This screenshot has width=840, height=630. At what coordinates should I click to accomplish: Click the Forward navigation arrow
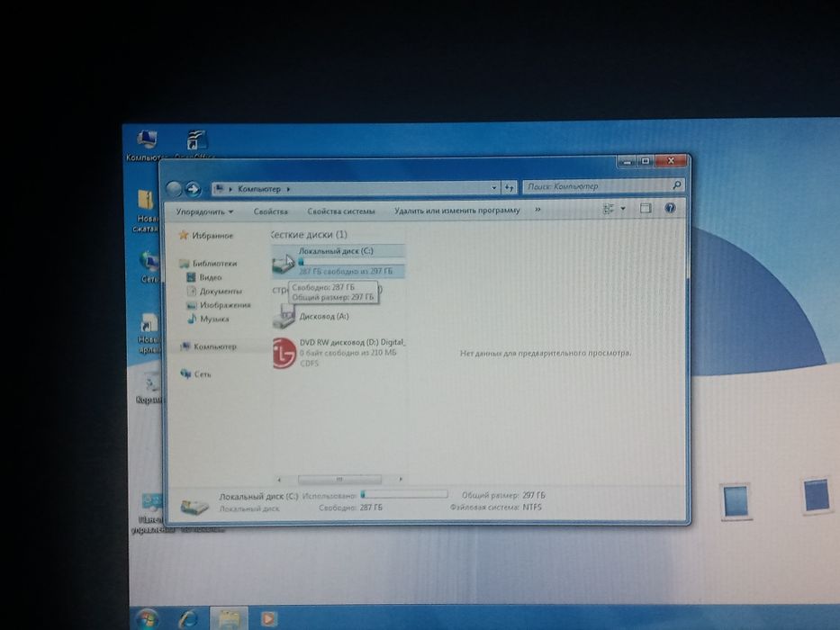click(193, 189)
